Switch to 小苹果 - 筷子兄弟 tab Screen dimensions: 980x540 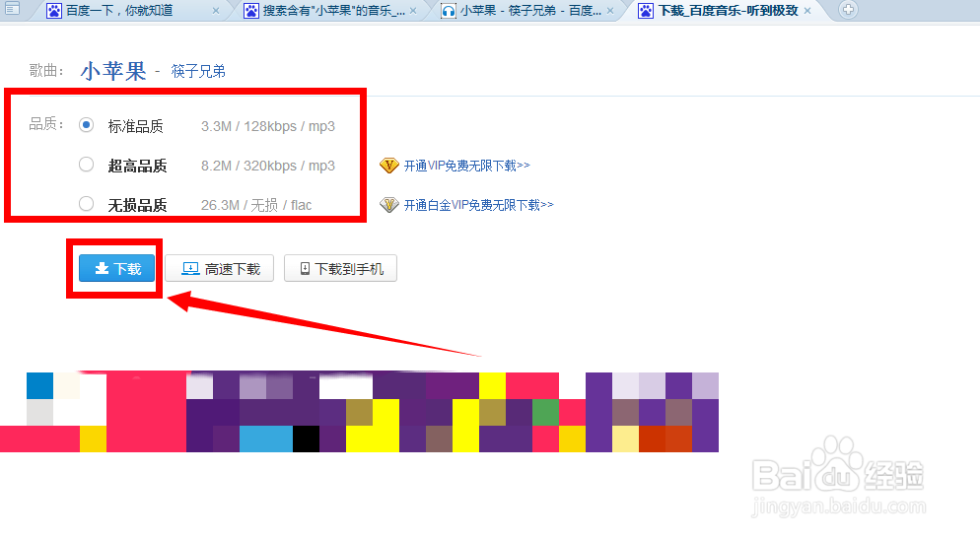(x=530, y=11)
